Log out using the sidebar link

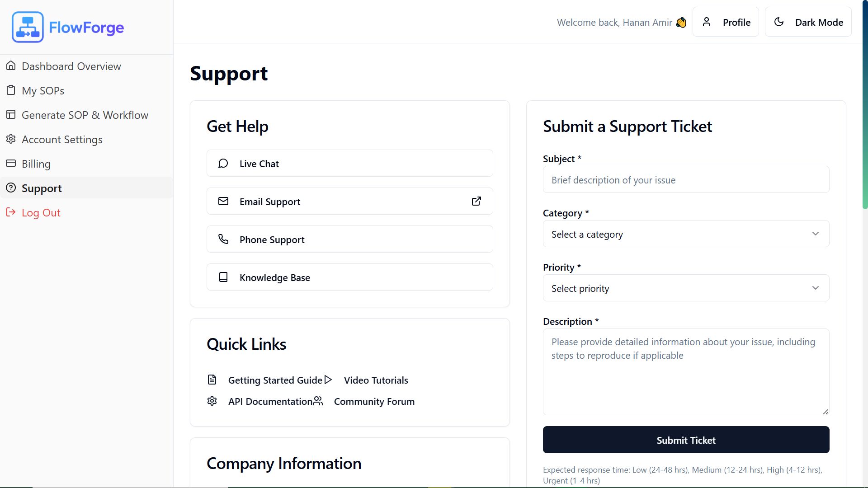click(41, 213)
